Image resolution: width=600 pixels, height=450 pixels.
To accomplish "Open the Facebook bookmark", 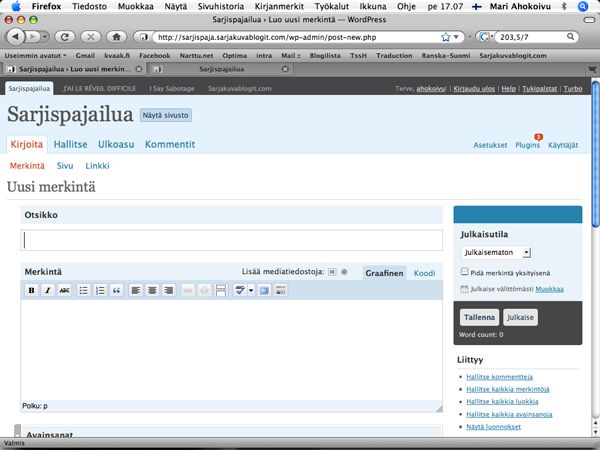I will (155, 55).
